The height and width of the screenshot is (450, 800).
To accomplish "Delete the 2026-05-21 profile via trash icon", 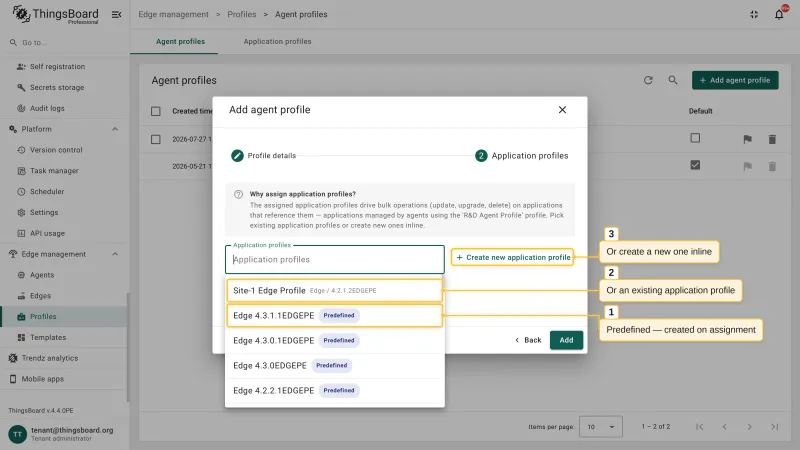I will point(772,166).
